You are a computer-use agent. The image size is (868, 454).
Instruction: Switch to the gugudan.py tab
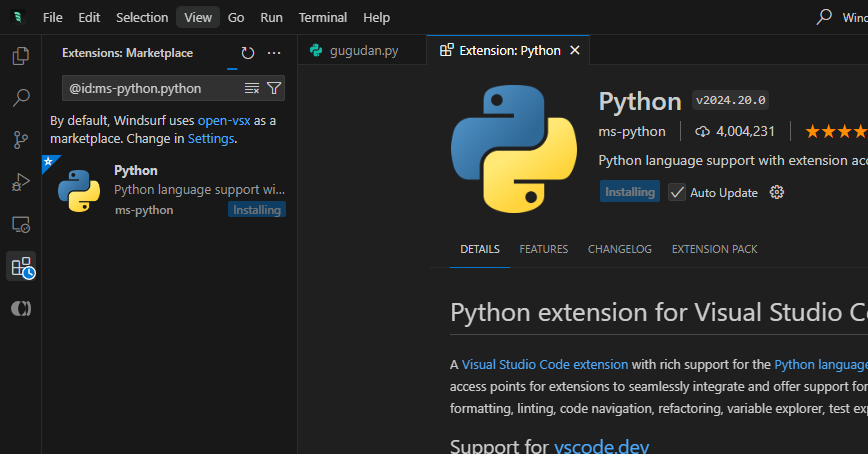point(362,50)
